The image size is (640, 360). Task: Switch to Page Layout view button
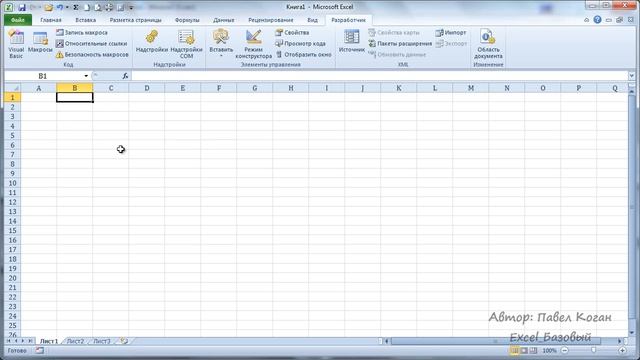click(x=524, y=351)
